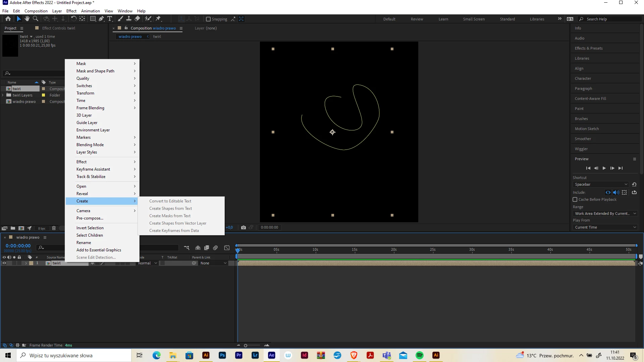Hide the twirl layer eye toggle

pyautogui.click(x=4, y=263)
